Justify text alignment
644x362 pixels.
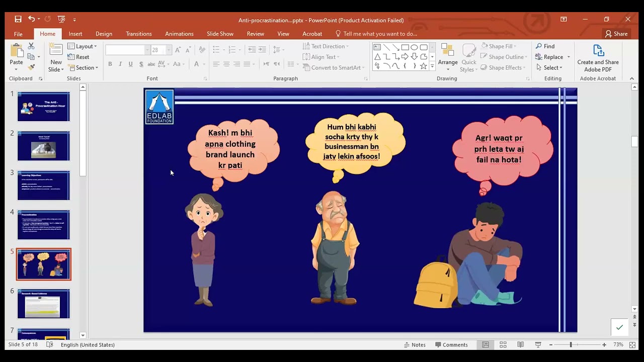click(x=247, y=64)
